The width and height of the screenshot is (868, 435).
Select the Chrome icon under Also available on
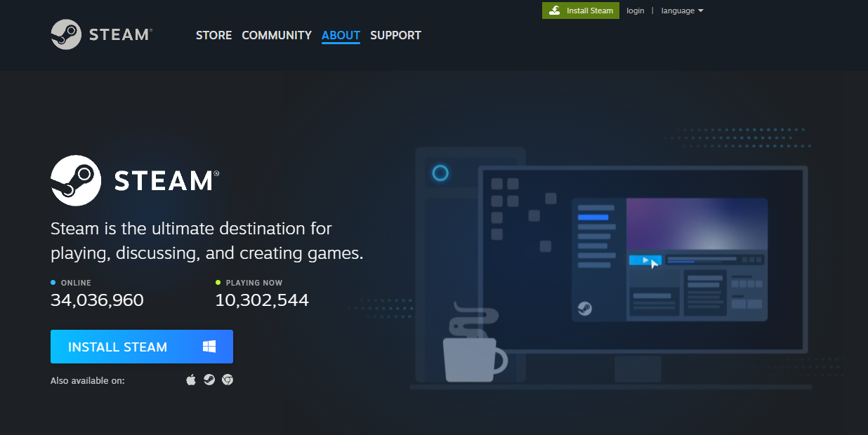tap(227, 379)
